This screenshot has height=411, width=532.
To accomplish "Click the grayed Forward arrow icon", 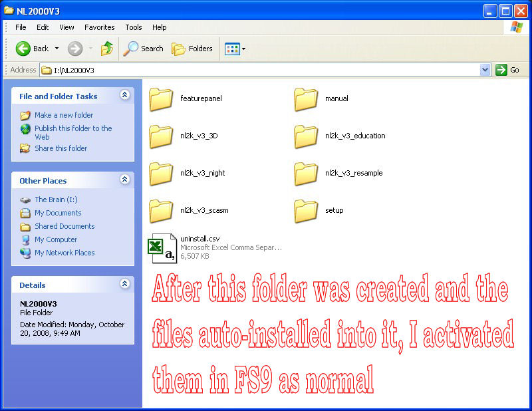I will click(75, 49).
